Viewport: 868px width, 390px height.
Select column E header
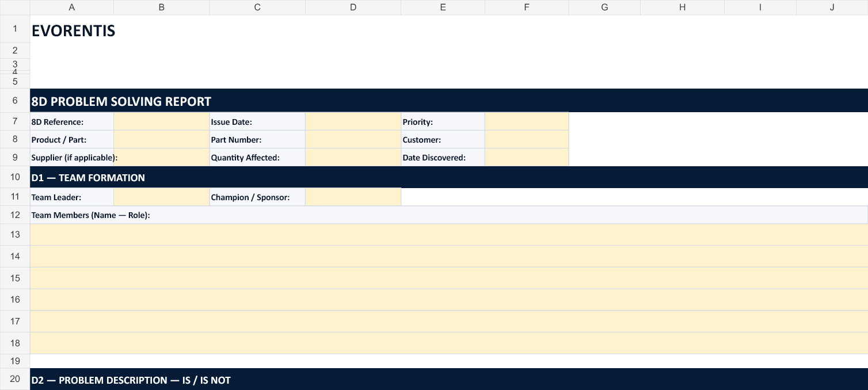pos(443,7)
